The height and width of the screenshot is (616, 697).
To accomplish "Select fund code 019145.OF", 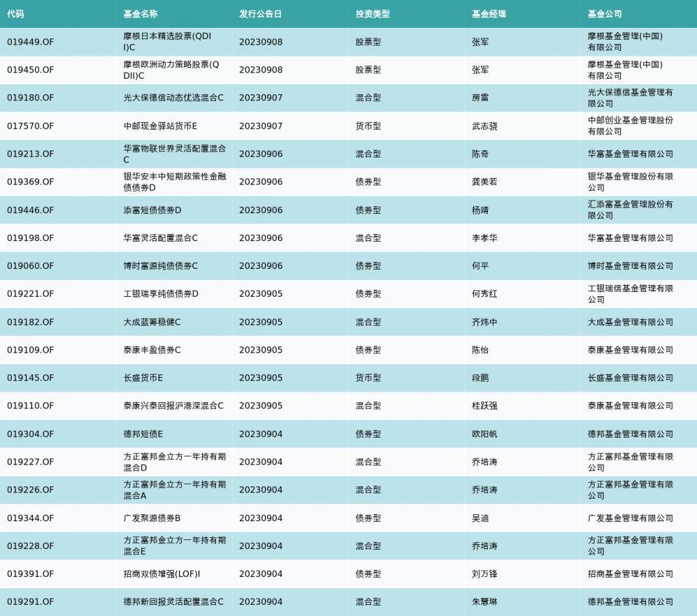I will tap(30, 378).
